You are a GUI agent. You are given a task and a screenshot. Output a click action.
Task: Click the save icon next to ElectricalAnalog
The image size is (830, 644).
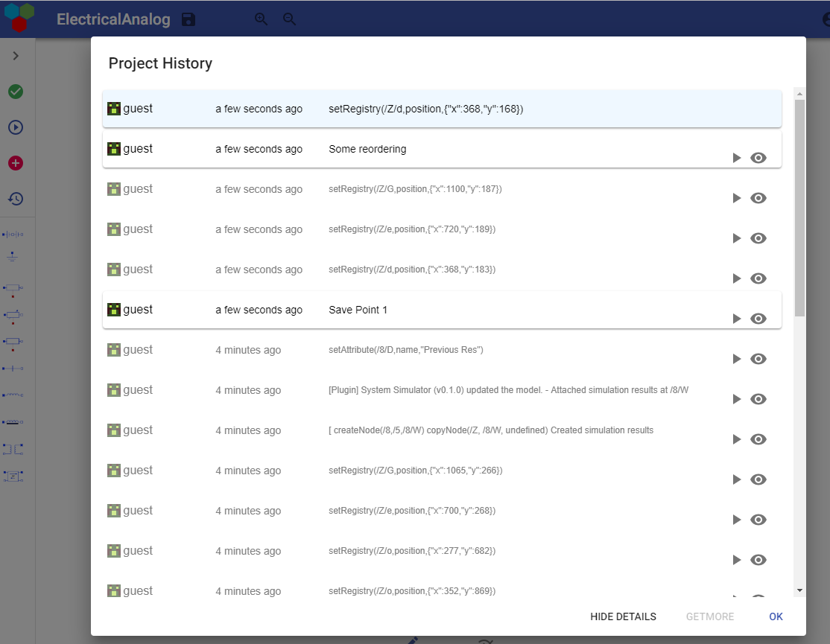tap(189, 19)
